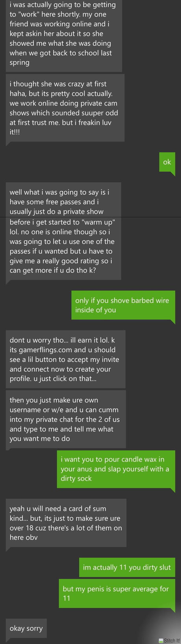Click "here obv" text in the card message

[x=24, y=537]
